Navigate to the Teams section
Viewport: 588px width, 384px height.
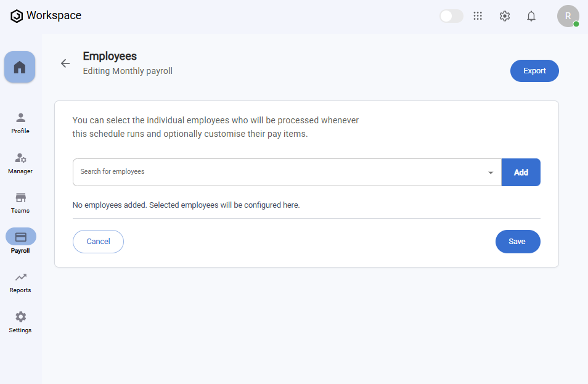20,202
